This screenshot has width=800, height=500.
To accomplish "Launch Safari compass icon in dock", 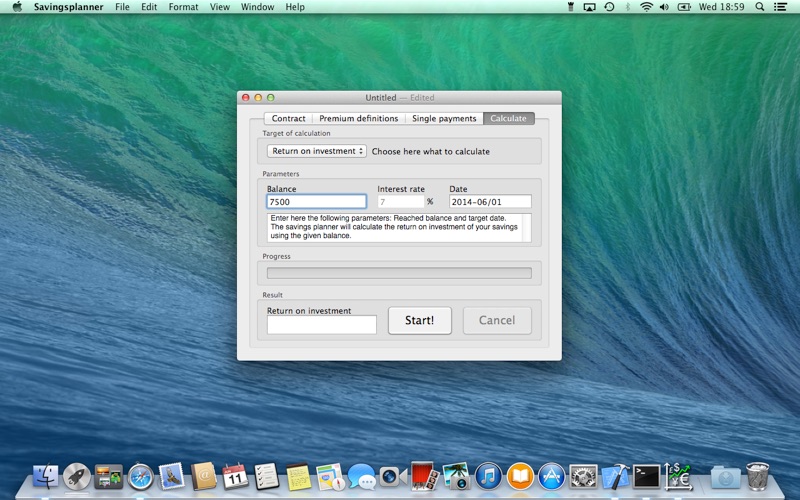I will (140, 477).
